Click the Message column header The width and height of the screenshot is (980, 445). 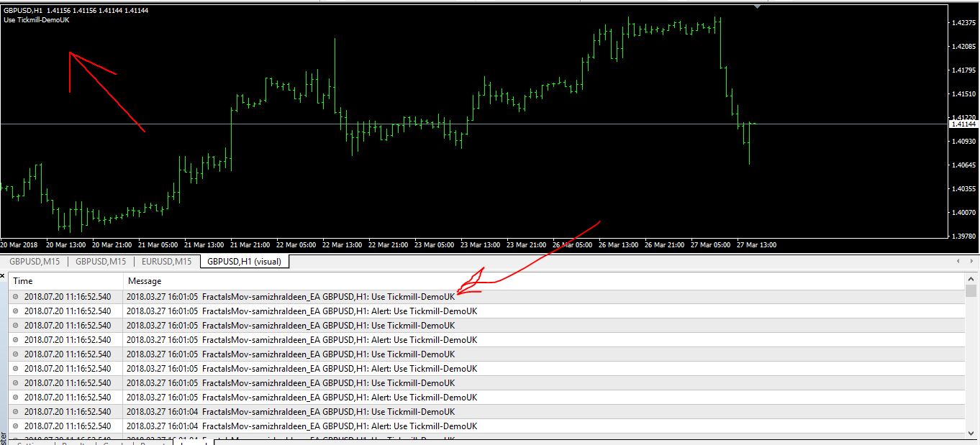543,281
